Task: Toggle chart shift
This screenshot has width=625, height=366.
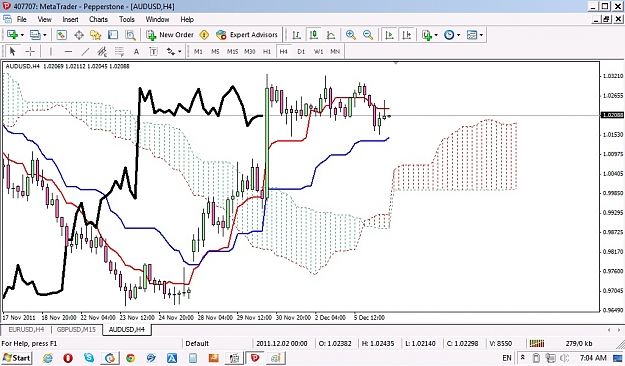Action: 407,35
